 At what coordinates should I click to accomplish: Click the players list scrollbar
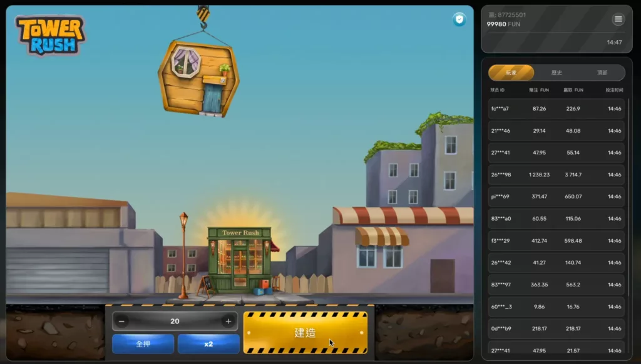(628, 188)
